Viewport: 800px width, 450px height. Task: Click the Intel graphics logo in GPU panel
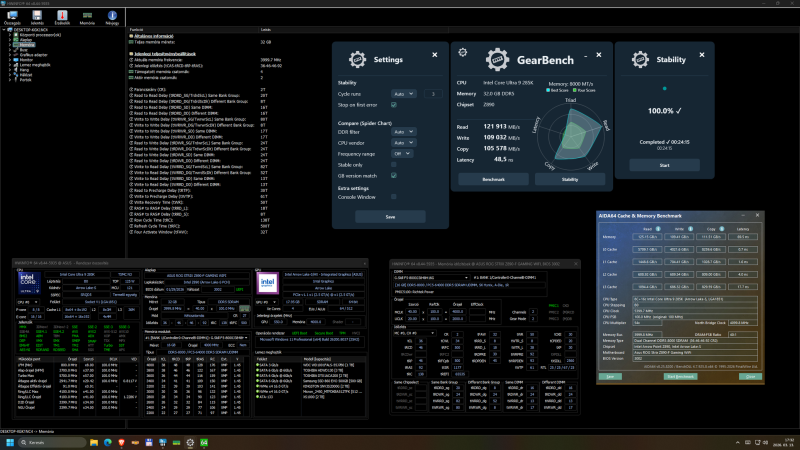[267, 283]
